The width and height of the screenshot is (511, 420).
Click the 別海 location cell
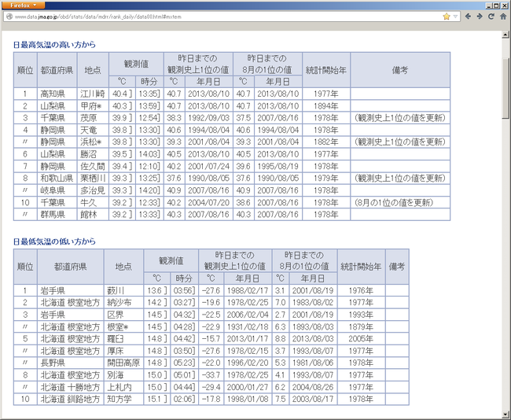point(124,375)
